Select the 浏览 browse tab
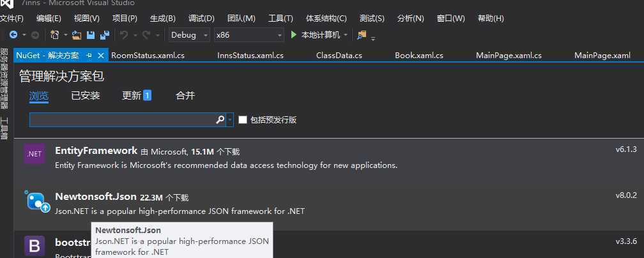Image resolution: width=644 pixels, height=258 pixels. click(x=39, y=96)
